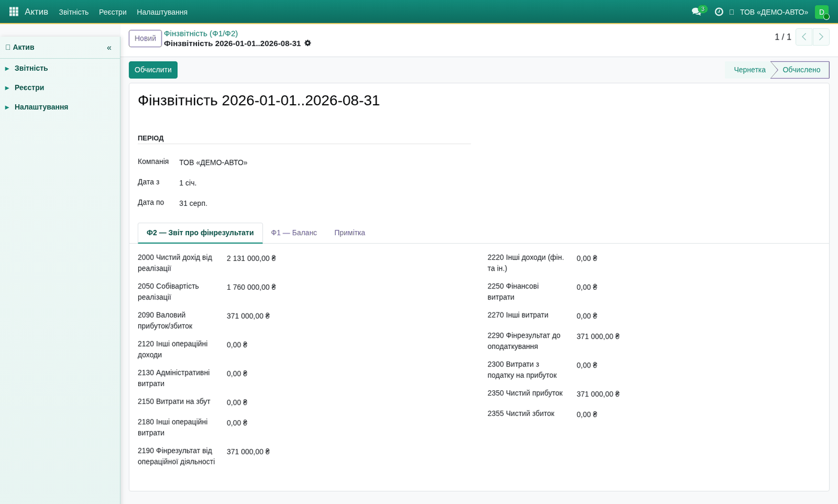
Task: Click the Новий button
Action: (145, 38)
